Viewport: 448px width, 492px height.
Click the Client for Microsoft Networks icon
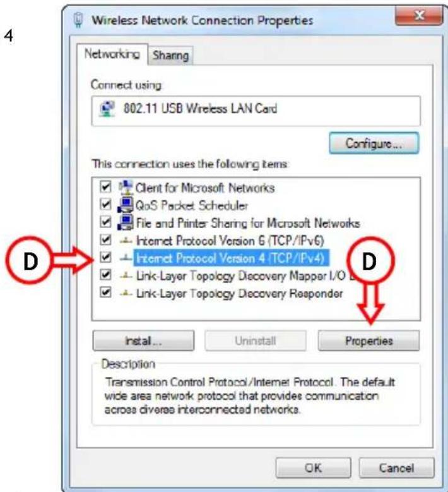(126, 188)
